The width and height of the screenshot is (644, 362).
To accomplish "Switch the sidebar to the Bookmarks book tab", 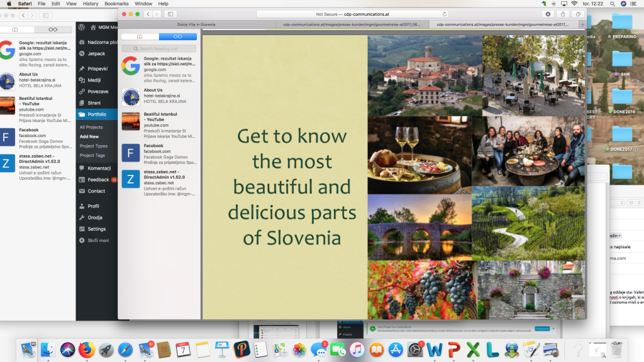I will (140, 36).
